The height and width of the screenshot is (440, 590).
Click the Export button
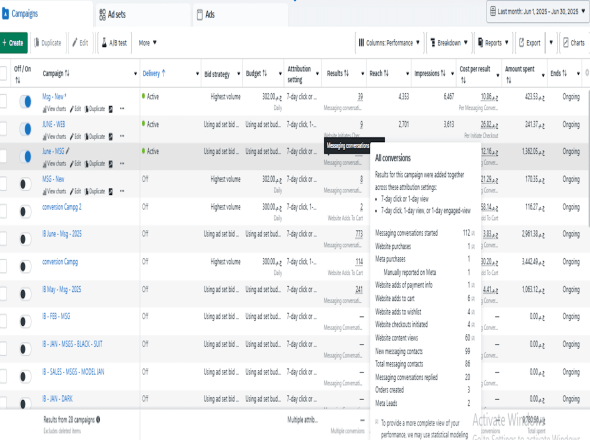point(530,43)
